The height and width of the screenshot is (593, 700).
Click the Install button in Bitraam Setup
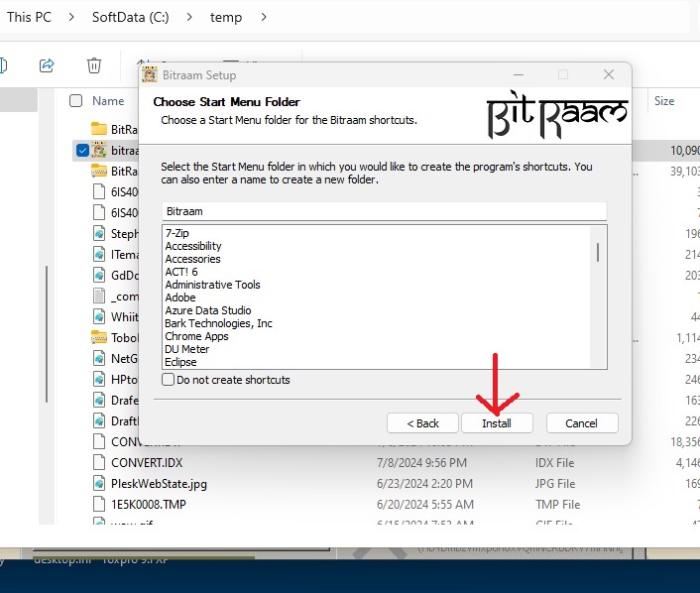[x=497, y=422]
